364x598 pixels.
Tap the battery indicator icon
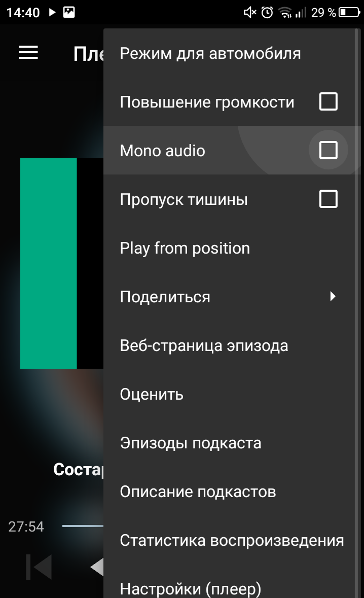(x=349, y=13)
